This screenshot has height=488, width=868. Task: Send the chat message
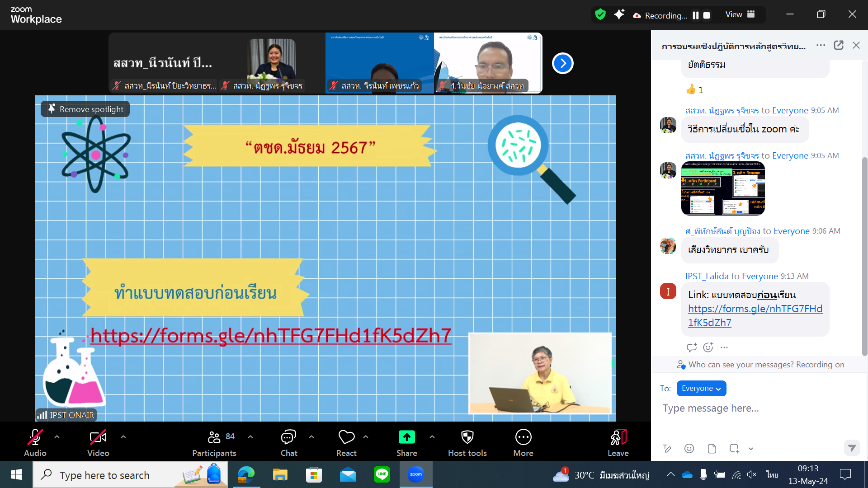(x=852, y=448)
